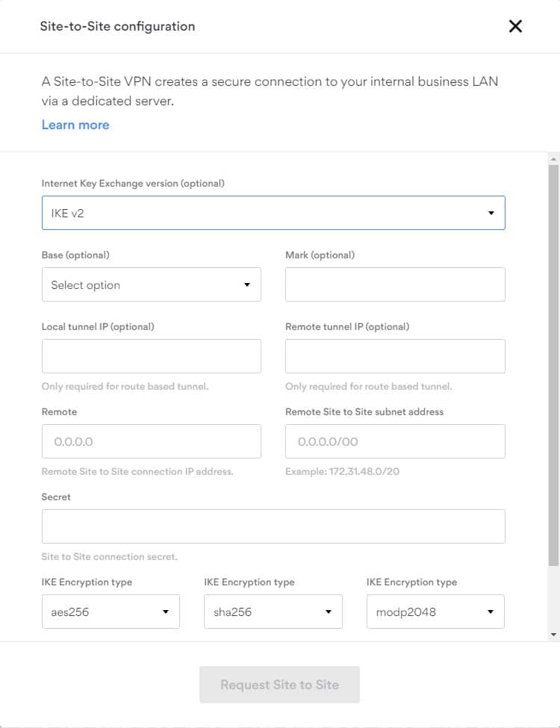This screenshot has height=728, width=560.
Task: Click the Mark input field
Action: (x=395, y=284)
